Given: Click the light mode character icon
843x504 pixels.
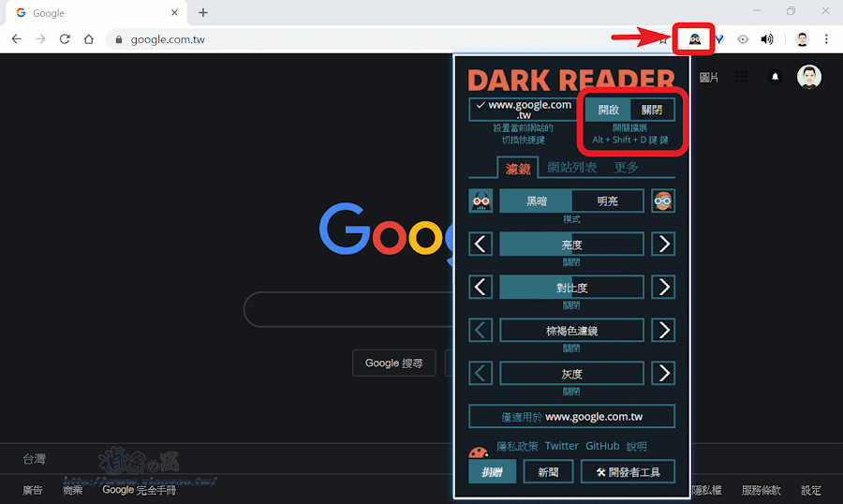Looking at the screenshot, I should point(663,201).
